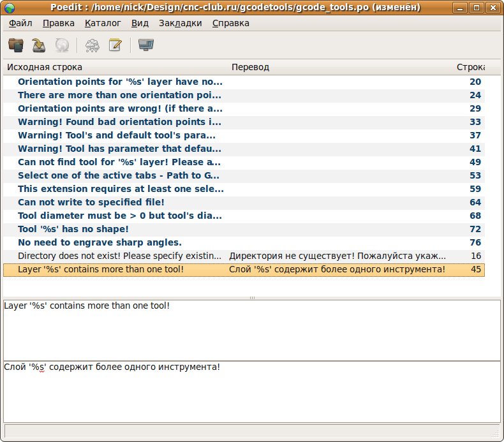Select row "Warning! Tool has parameter that defau..."
Viewport: 504px width, 442px height.
coord(244,149)
